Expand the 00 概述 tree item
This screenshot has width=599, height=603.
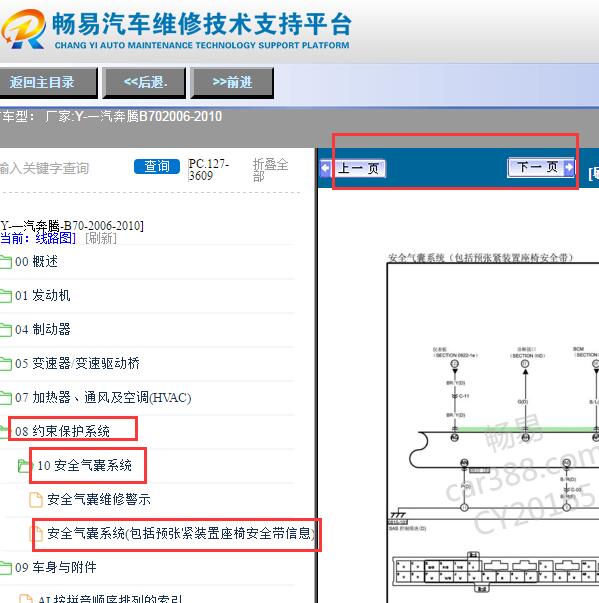click(x=37, y=262)
